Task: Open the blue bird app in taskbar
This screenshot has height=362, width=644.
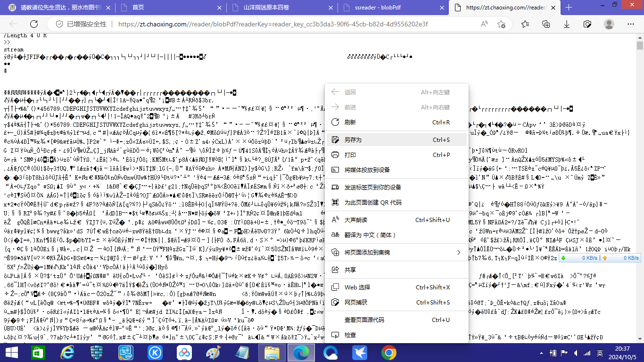Action: [x=360, y=352]
